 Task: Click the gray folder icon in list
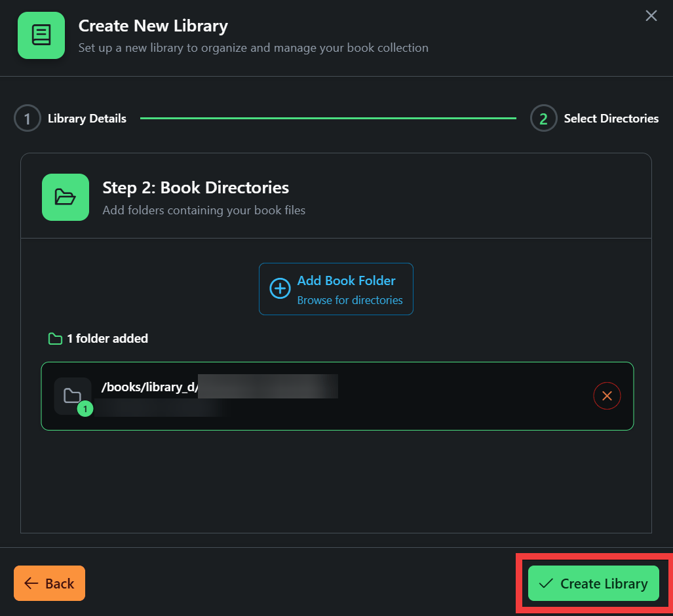pos(72,395)
